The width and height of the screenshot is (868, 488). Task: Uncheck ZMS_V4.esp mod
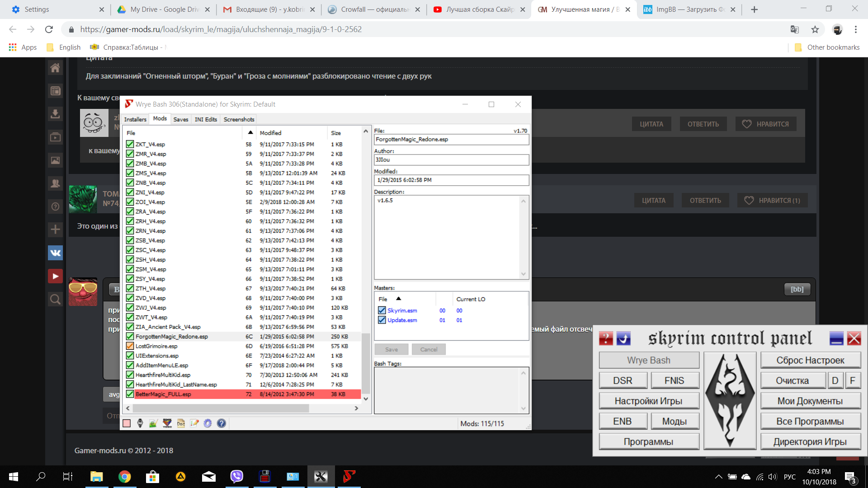130,173
